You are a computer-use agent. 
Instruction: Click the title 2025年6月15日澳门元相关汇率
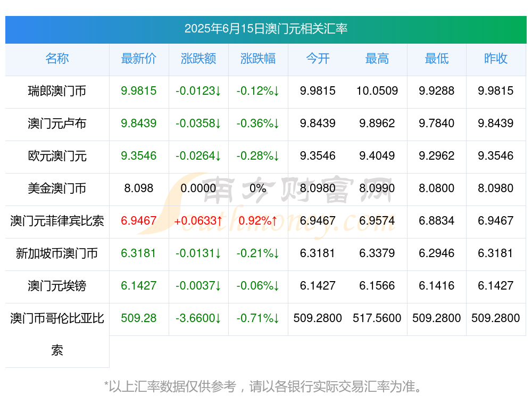click(265, 29)
